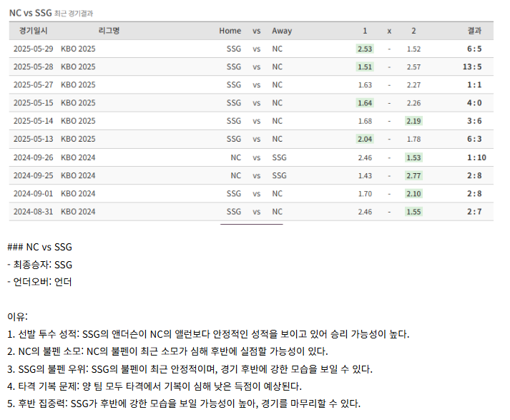Click the Home column header

tap(230, 31)
